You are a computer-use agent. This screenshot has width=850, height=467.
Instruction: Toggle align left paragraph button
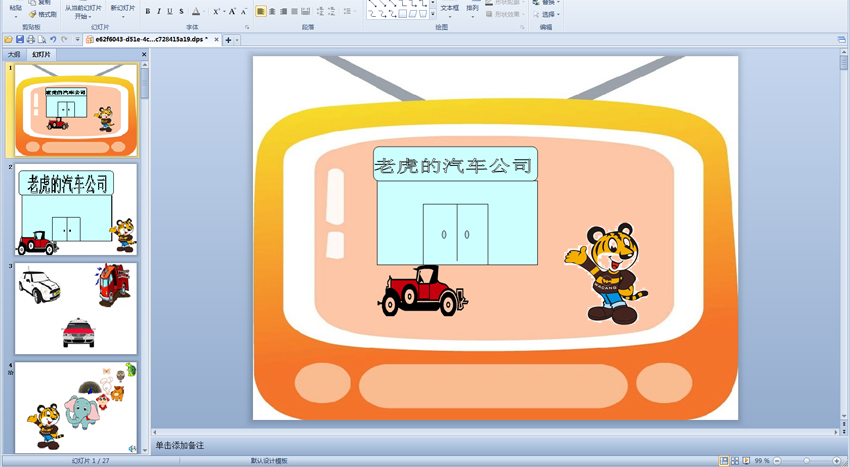[x=261, y=11]
